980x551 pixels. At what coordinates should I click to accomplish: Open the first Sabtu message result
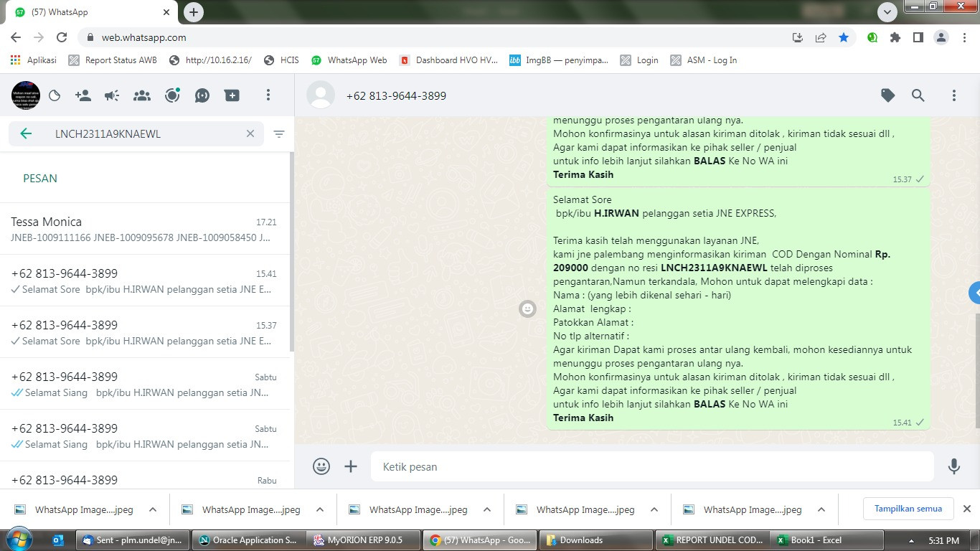[143, 384]
